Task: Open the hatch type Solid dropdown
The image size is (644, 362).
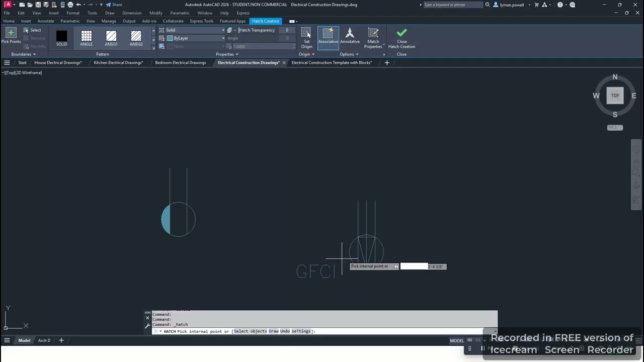Action: coord(195,30)
